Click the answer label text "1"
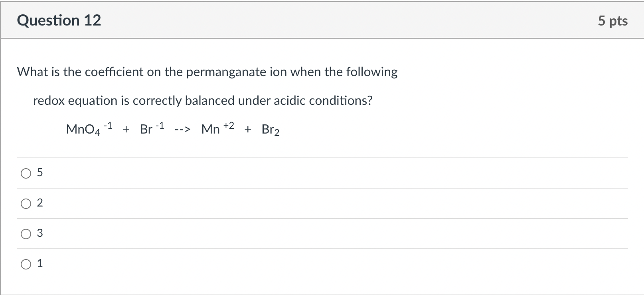This screenshot has height=295, width=644. (x=40, y=264)
